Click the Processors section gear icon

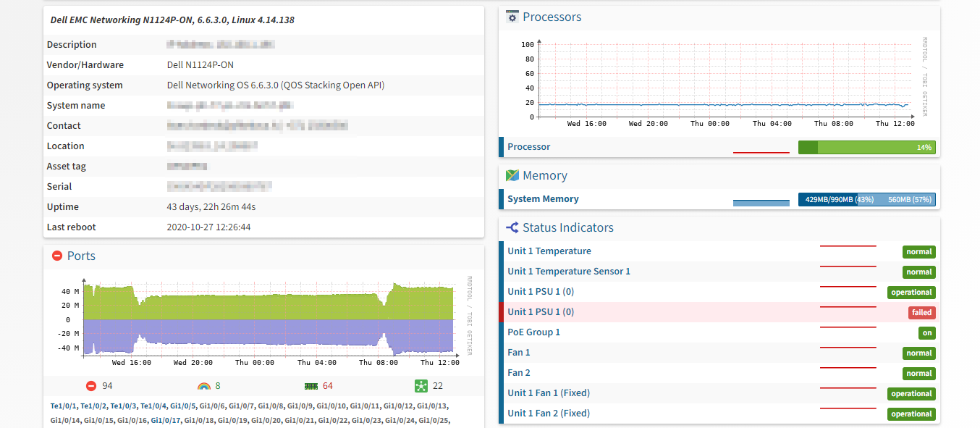point(512,17)
